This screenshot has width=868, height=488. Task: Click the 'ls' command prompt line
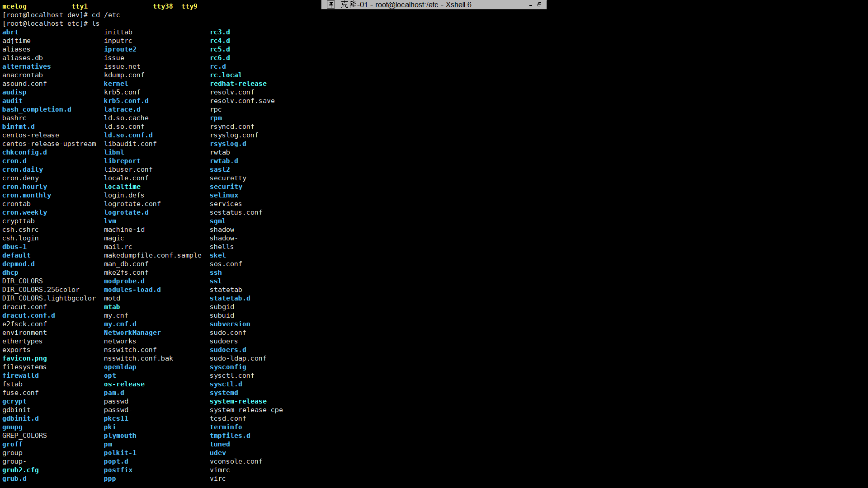pyautogui.click(x=51, y=23)
